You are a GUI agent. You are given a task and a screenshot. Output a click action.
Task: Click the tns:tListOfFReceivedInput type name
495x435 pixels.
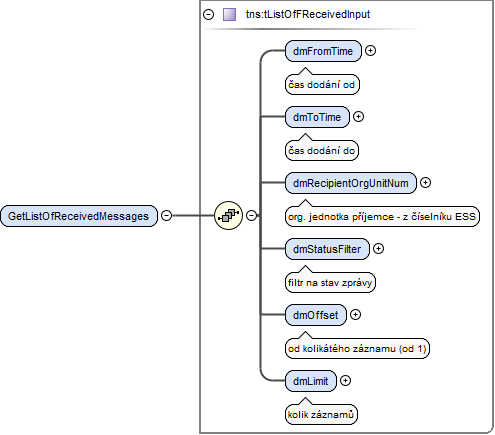click(x=308, y=14)
